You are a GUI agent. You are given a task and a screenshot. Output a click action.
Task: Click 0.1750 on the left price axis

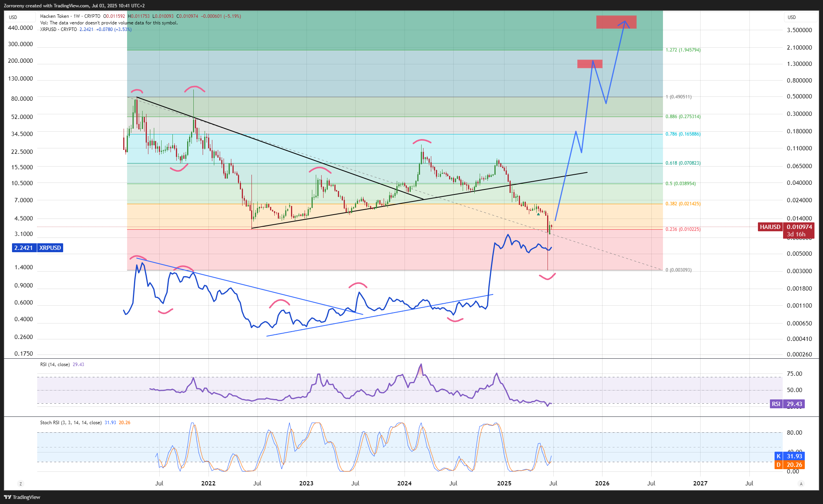point(24,354)
